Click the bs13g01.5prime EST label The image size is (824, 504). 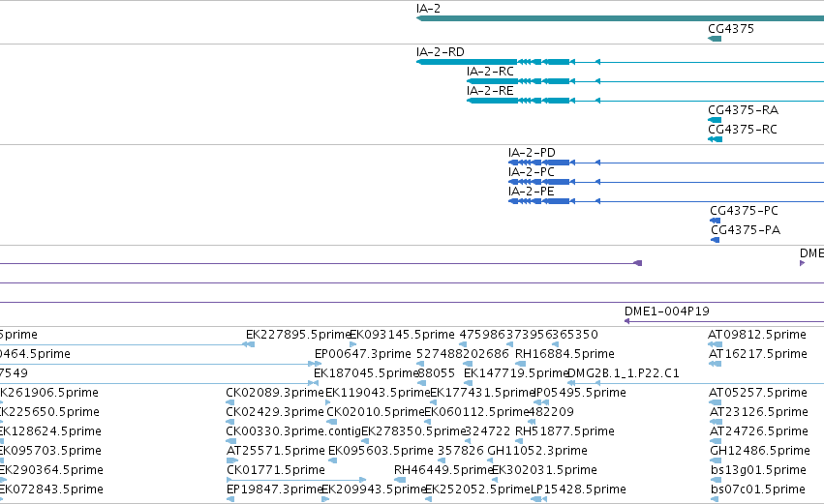[x=758, y=470]
